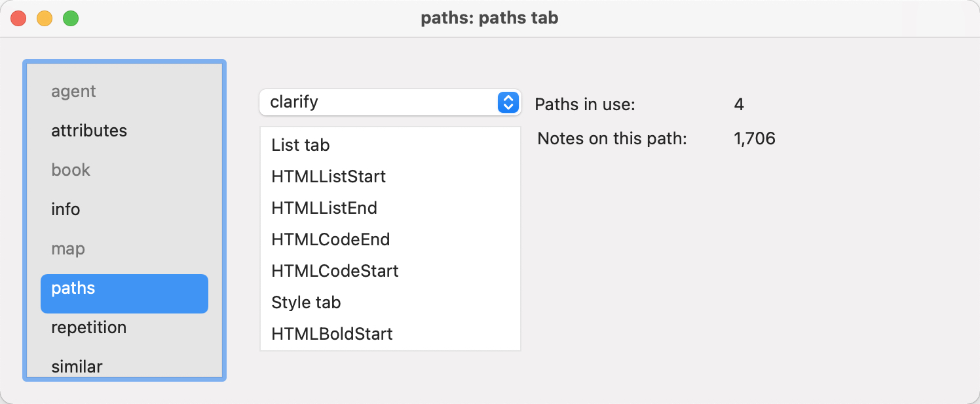Click the Notes on this path count 1,706
This screenshot has height=404, width=980.
click(754, 138)
